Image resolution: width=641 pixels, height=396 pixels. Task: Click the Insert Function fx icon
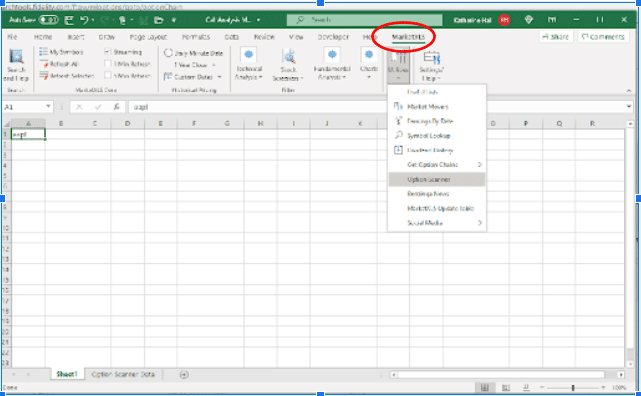click(117, 107)
